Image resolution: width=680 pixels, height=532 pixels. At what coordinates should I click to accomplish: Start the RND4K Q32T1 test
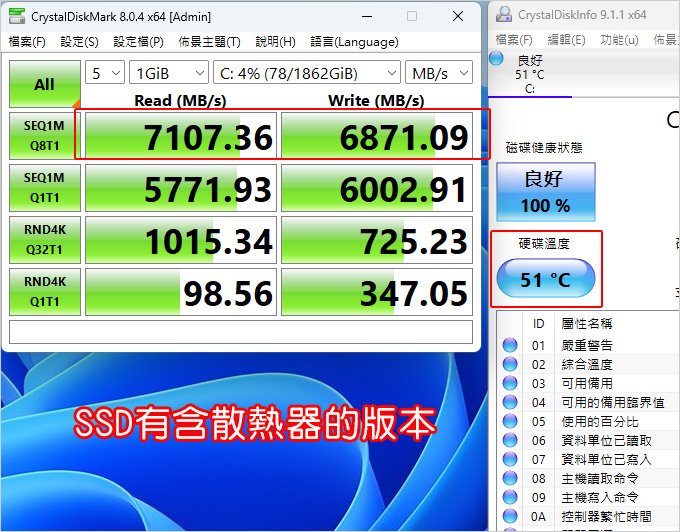click(45, 240)
